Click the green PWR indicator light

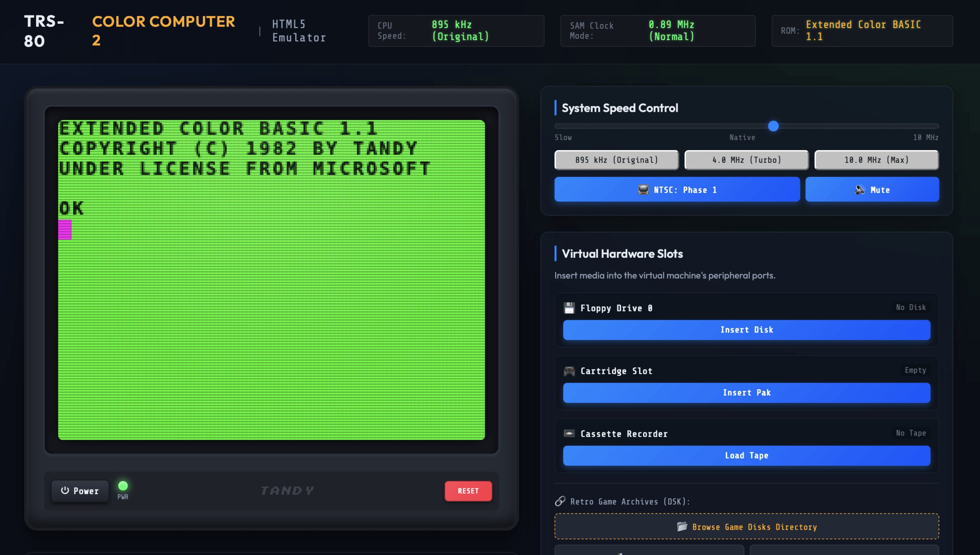tap(123, 486)
